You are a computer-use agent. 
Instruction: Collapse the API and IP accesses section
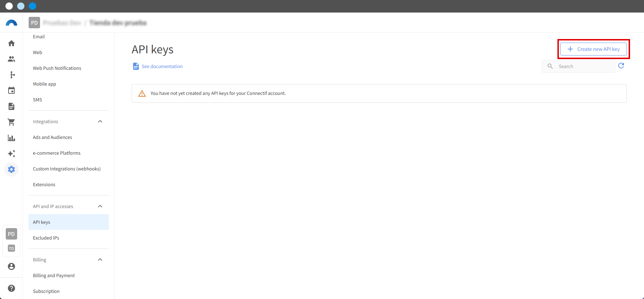click(100, 206)
